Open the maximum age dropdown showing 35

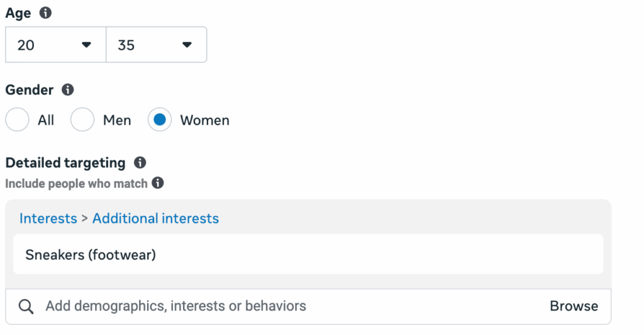[x=156, y=45]
